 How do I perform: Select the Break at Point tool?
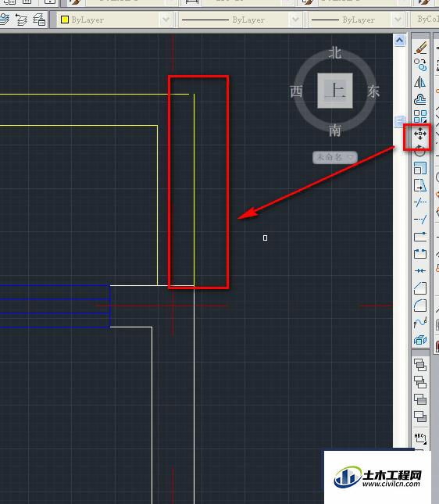tap(420, 237)
